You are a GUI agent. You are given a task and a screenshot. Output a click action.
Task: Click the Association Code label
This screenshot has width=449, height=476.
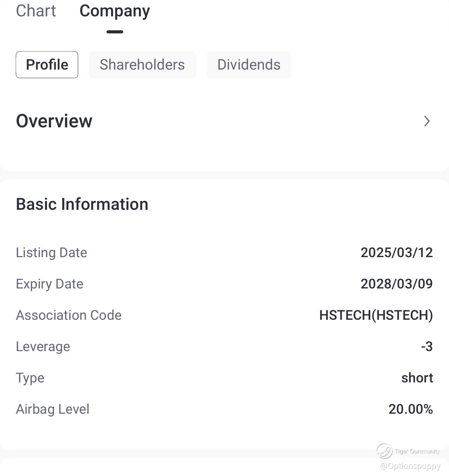tap(69, 315)
